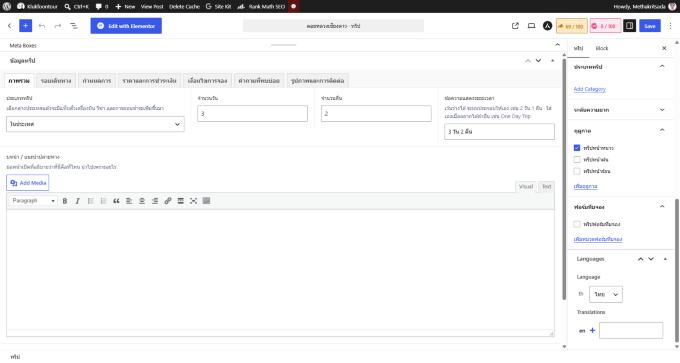The width and height of the screenshot is (680, 363).
Task: Click the nights count field with 2
Action: coord(376,114)
